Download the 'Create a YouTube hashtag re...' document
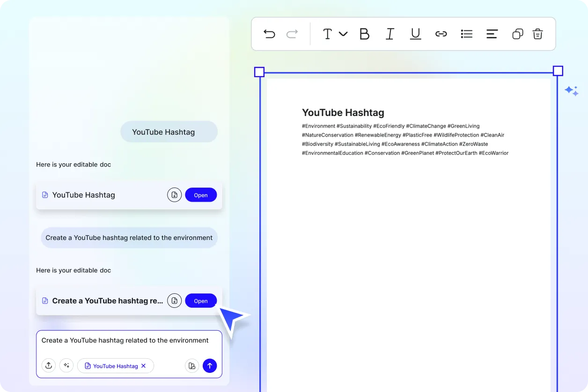The height and width of the screenshot is (392, 588). click(x=174, y=301)
